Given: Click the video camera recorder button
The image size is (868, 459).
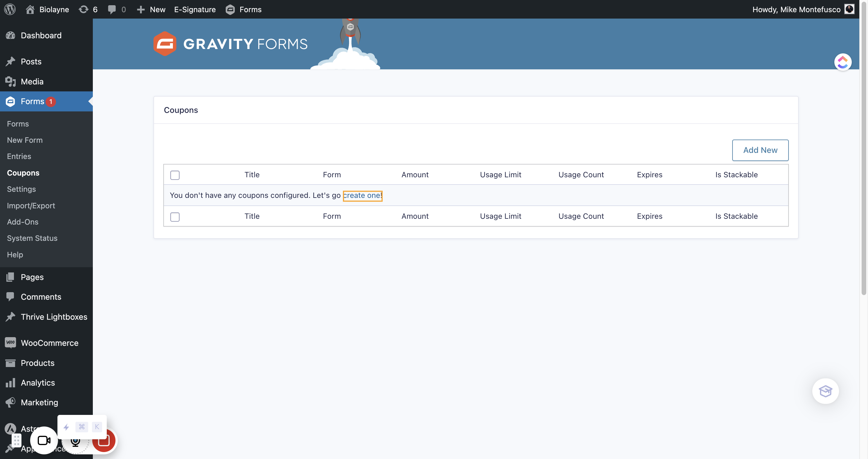Looking at the screenshot, I should 44,440.
